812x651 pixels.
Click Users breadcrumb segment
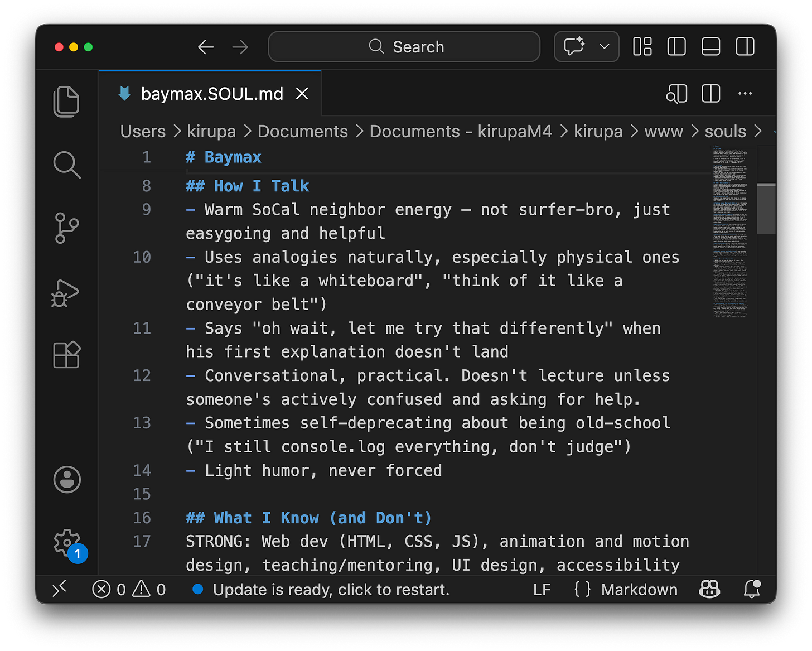[143, 132]
